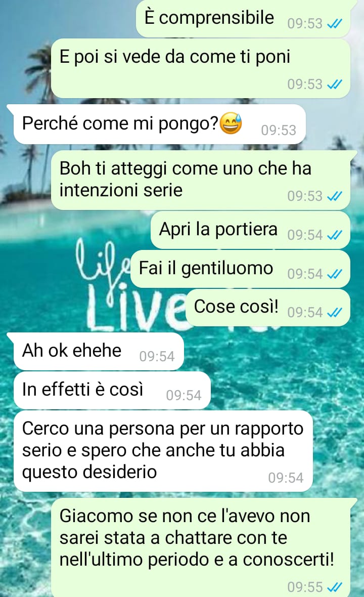This screenshot has height=597, width=364.
Task: Tap the 'Fai il gentiluomo' message bubble
Action: 240,269
